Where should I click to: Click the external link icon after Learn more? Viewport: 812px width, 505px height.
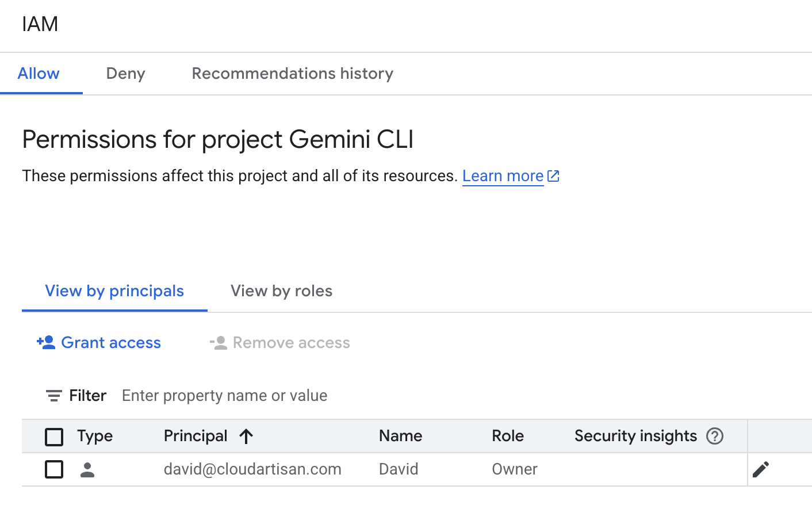(553, 176)
